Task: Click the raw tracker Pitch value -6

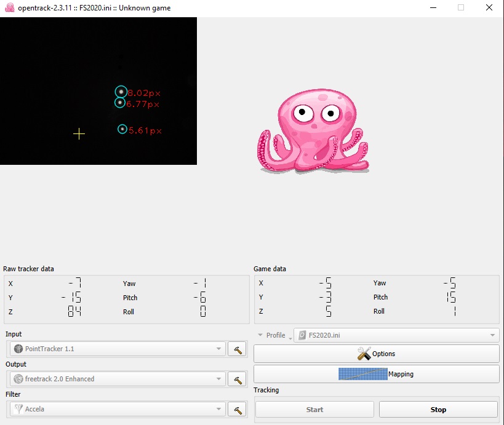Action: pos(200,297)
